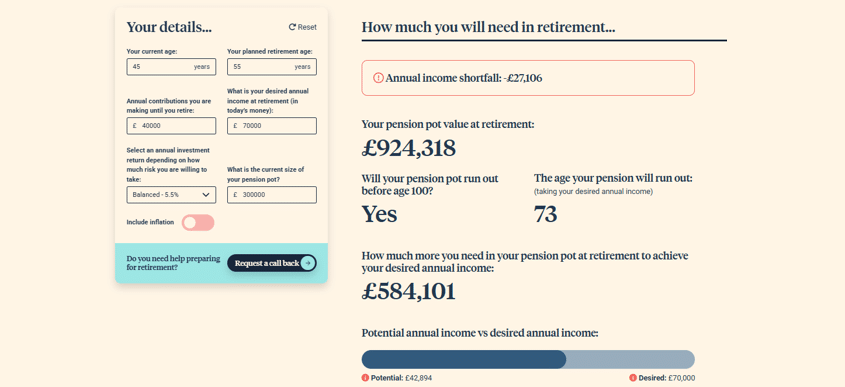
Task: Open the Balanced - 5.5% investment return dropdown
Action: pyautogui.click(x=171, y=195)
